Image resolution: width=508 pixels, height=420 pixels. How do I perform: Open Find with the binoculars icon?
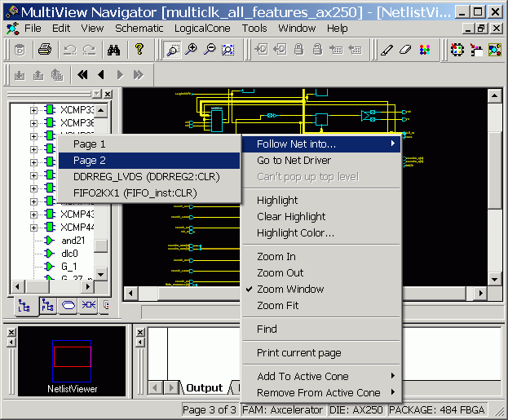[113, 50]
